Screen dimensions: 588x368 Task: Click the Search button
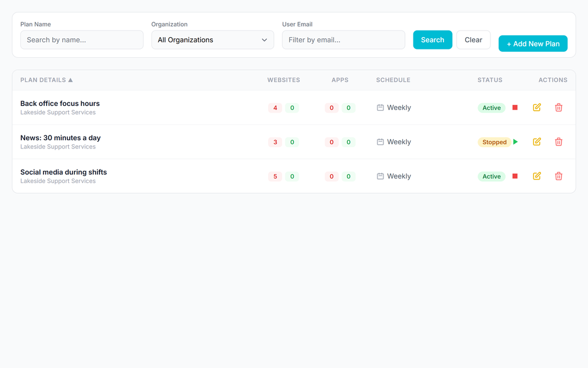[432, 40]
